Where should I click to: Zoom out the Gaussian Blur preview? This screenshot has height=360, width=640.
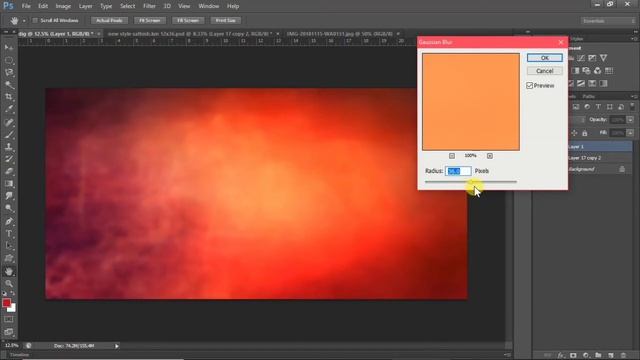pyautogui.click(x=452, y=156)
